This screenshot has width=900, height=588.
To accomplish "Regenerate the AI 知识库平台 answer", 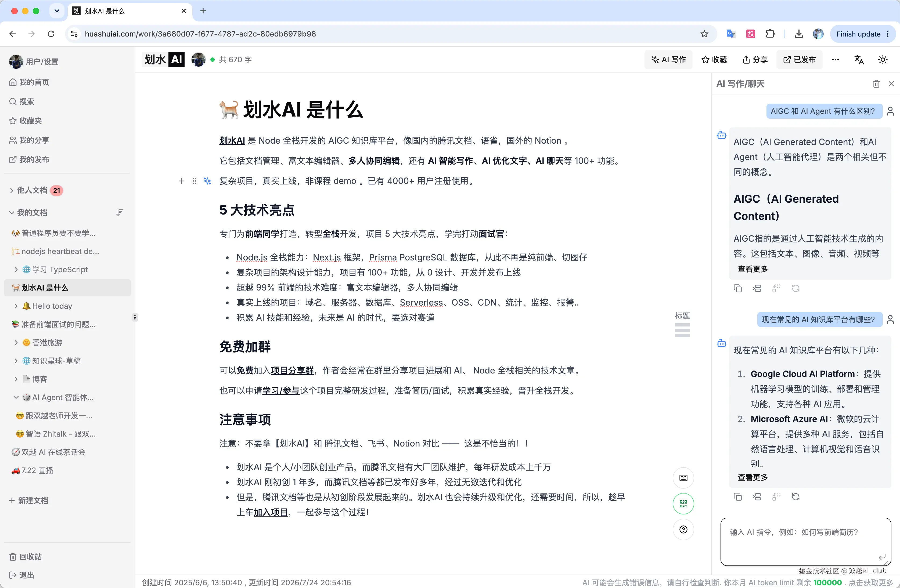I will [796, 497].
